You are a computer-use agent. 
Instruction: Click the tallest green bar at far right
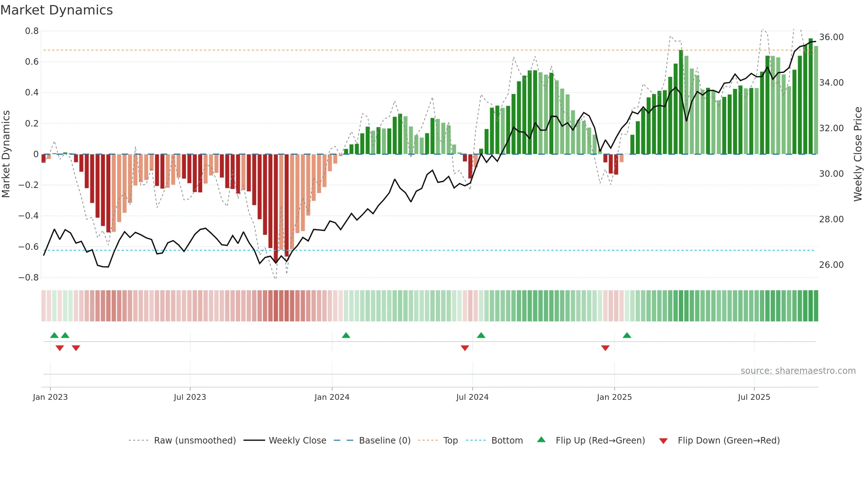pyautogui.click(x=810, y=96)
